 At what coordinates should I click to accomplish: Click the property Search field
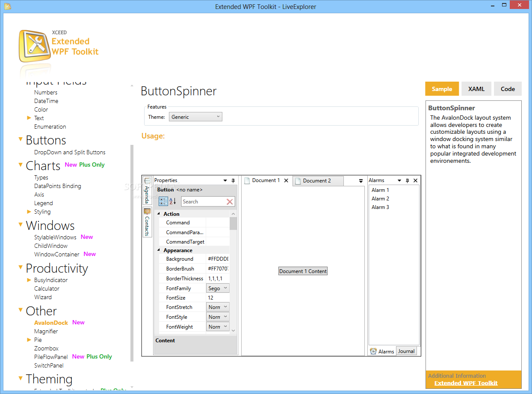pyautogui.click(x=203, y=202)
